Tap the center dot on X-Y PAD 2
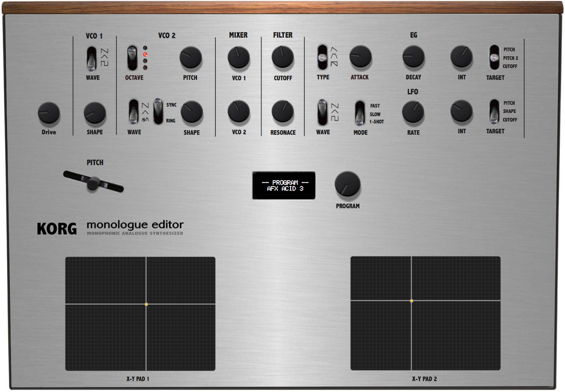Image resolution: width=565 pixels, height=392 pixels. 411,300
